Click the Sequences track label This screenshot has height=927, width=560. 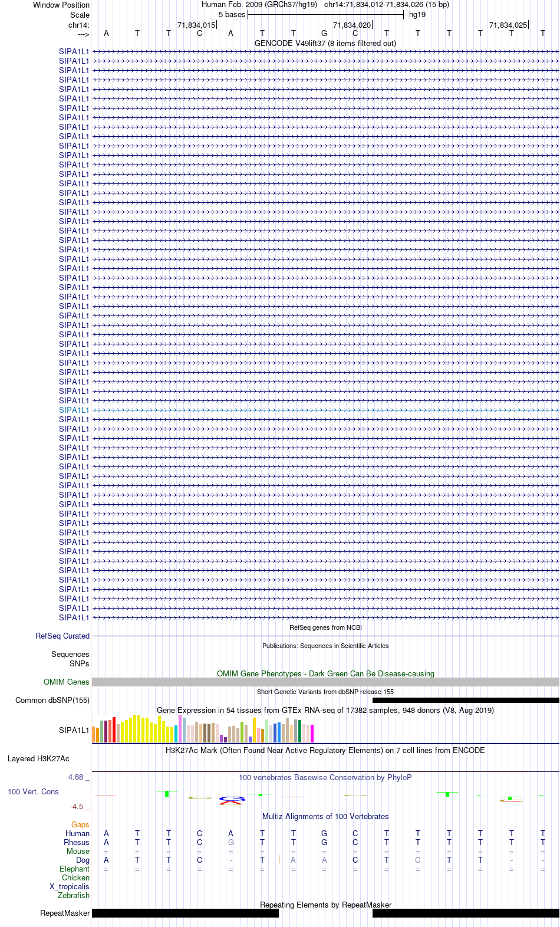[70, 654]
